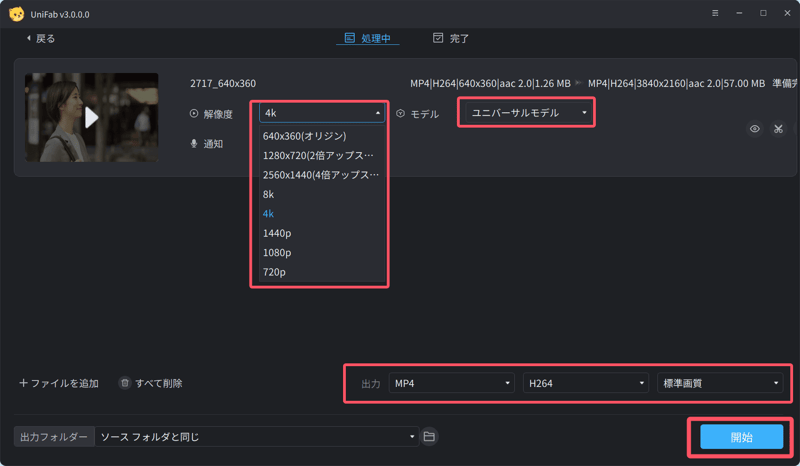Select 8k from resolution list

point(268,194)
